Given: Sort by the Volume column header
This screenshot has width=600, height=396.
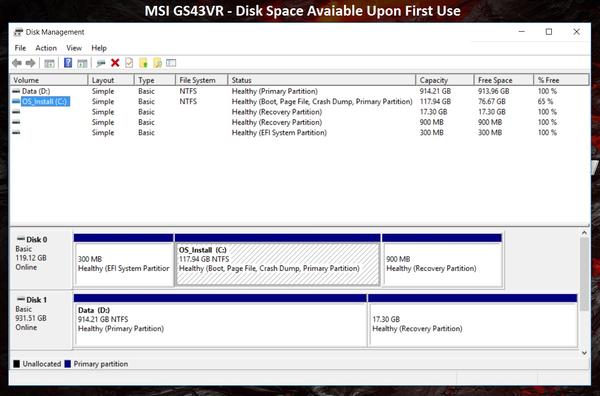Looking at the screenshot, I should [x=49, y=80].
